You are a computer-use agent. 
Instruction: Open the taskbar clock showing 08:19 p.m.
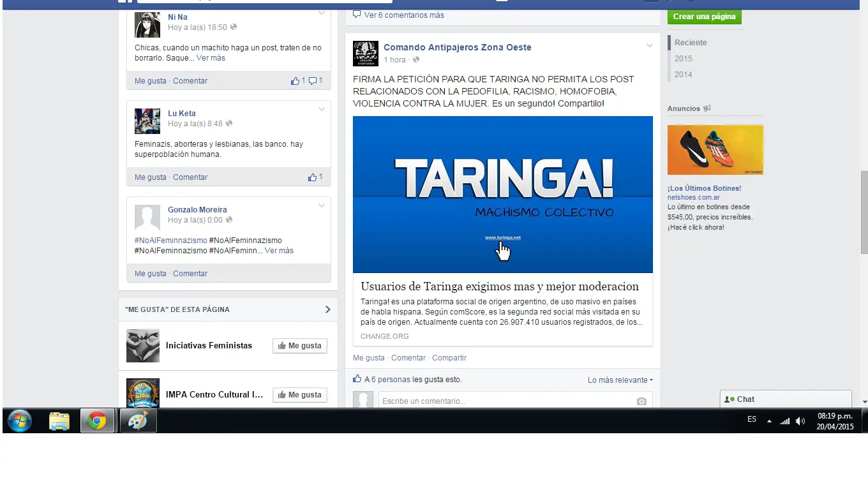[x=835, y=421]
